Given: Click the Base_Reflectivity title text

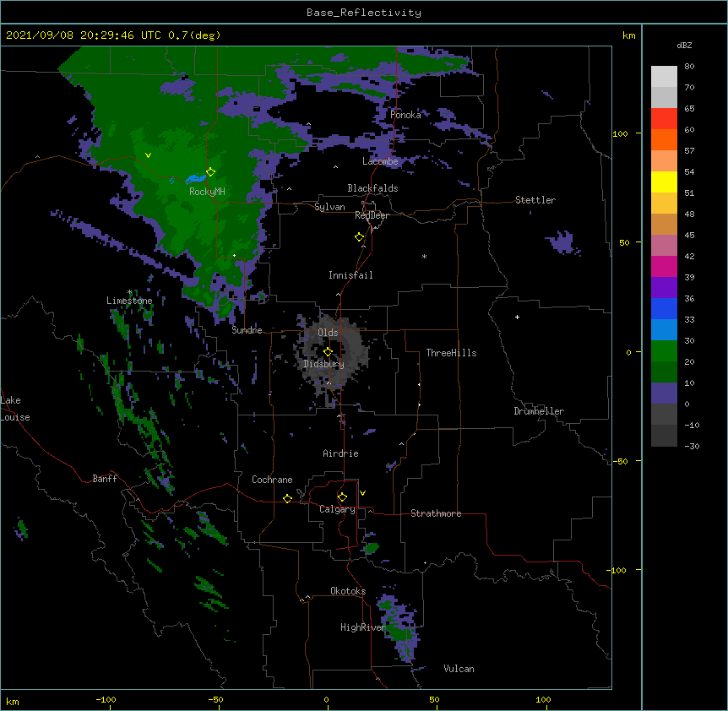Looking at the screenshot, I should click(364, 13).
